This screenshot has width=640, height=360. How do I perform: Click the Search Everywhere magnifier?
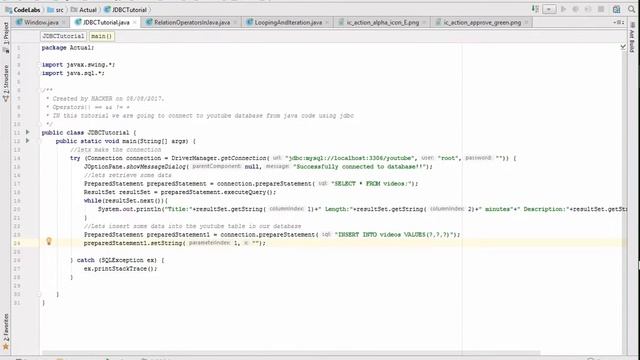click(631, 9)
